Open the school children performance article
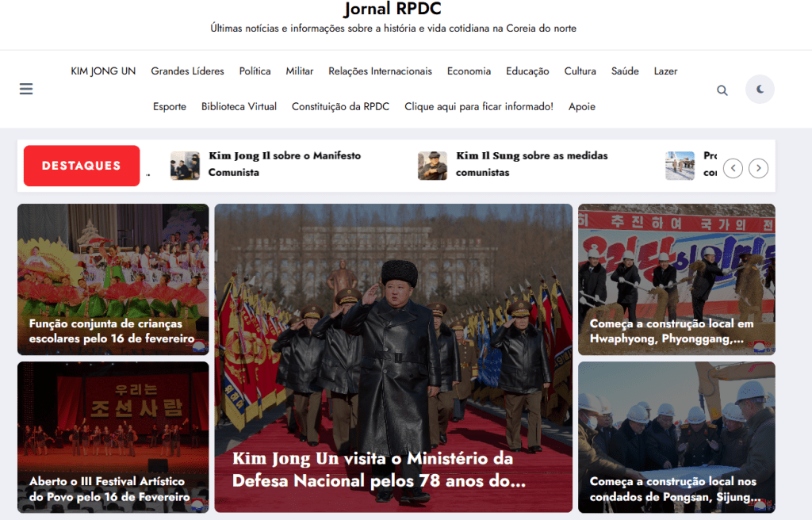Viewport: 812px width, 520px height. pyautogui.click(x=112, y=331)
